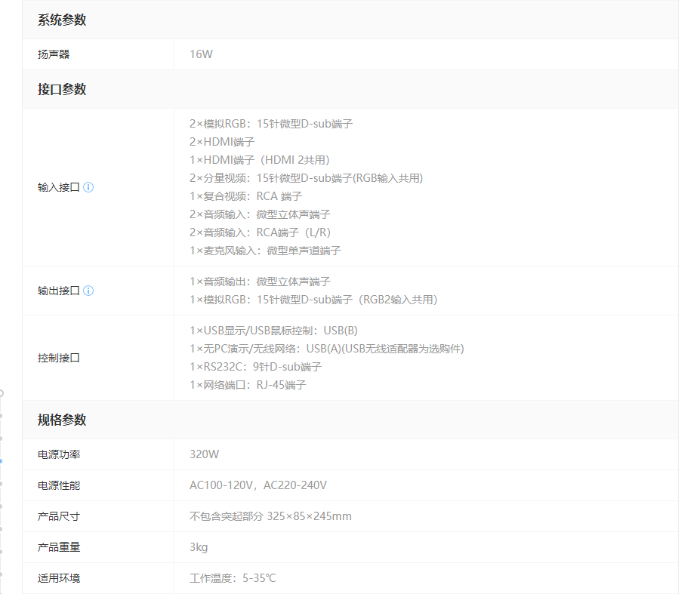
Task: Click the 系统参数 section header
Action: tap(62, 20)
